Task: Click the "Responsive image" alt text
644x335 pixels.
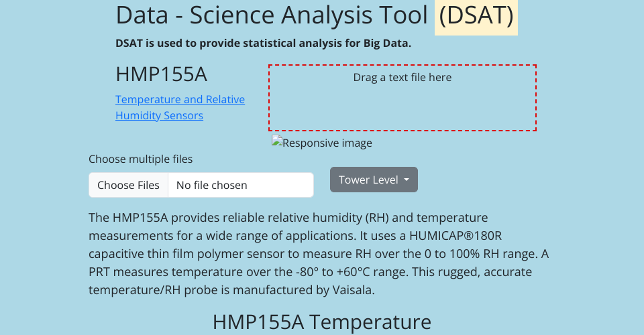Action: point(327,143)
